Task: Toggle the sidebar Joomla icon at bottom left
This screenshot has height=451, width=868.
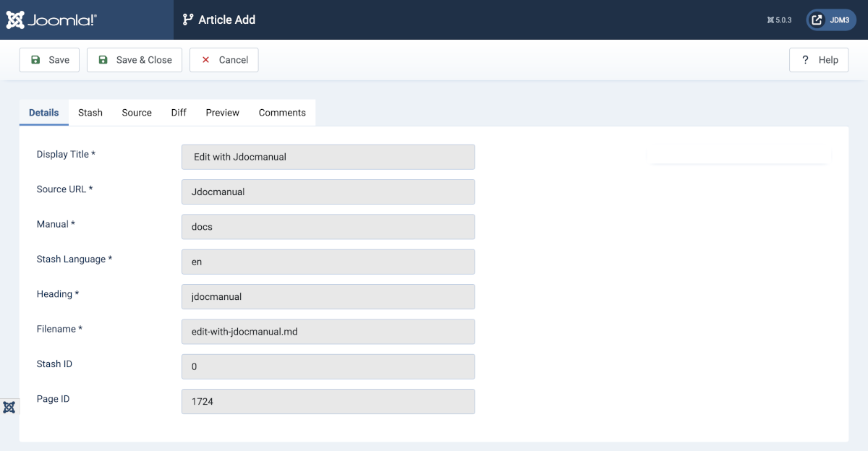Action: point(9,407)
